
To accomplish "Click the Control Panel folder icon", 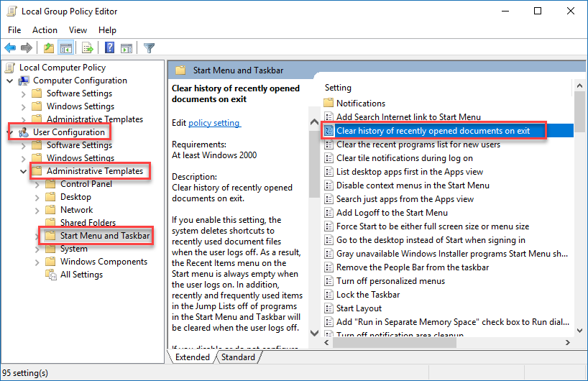I will point(50,184).
